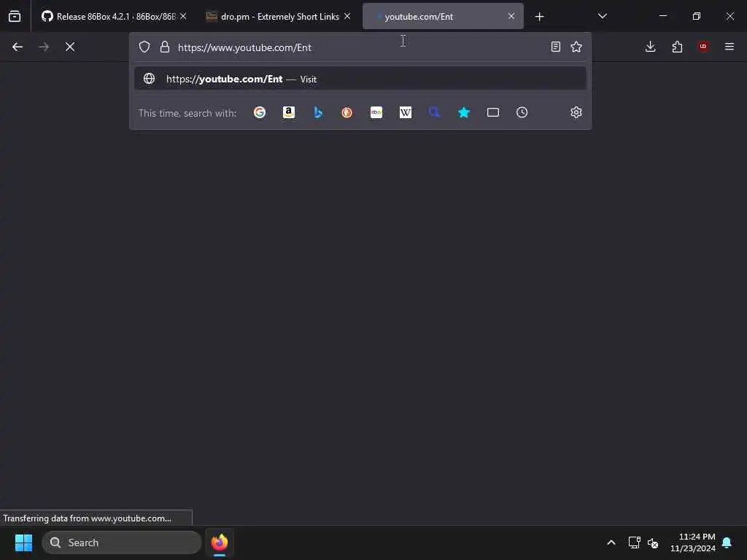This screenshot has height=560, width=747.
Task: Search with Amazon this time
Action: pos(289,112)
